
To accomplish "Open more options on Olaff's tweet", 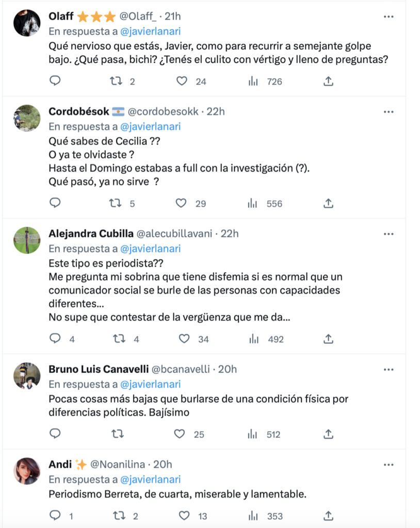I will pyautogui.click(x=389, y=16).
